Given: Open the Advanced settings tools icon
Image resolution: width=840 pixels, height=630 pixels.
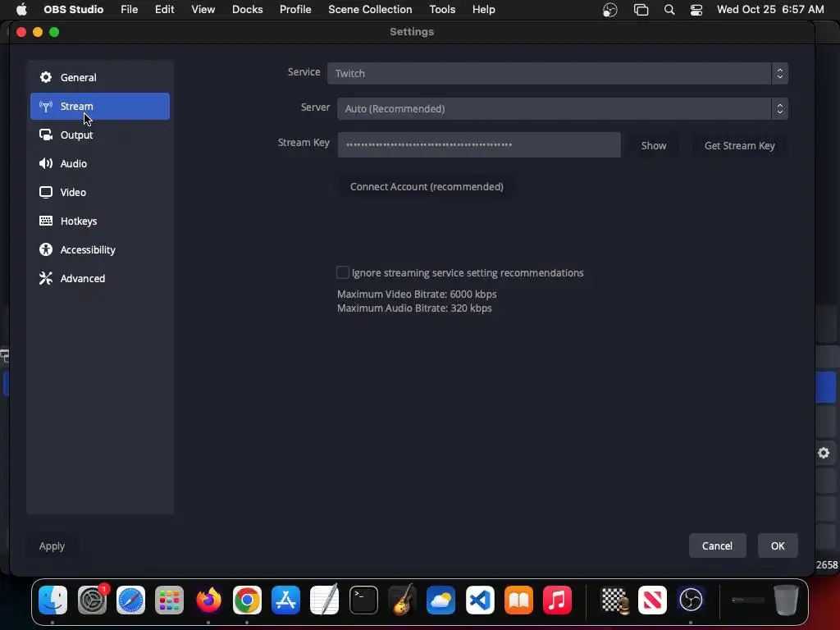Looking at the screenshot, I should [x=46, y=279].
